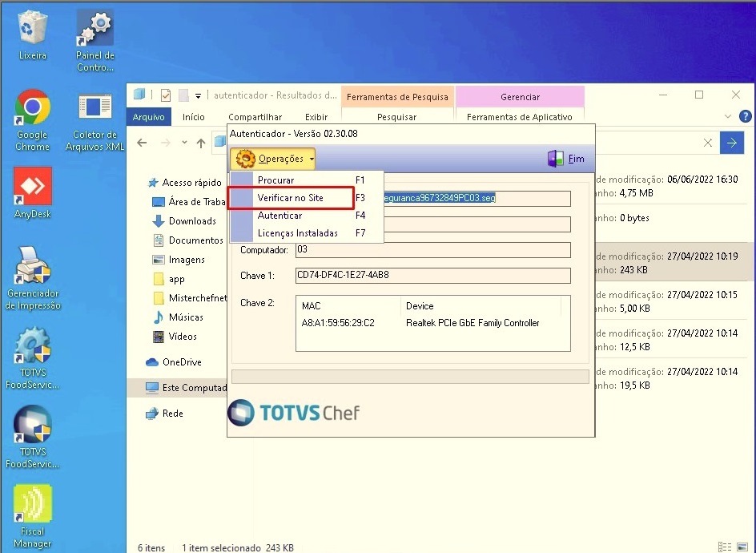Open Imagens in navigation pane

pos(179,260)
